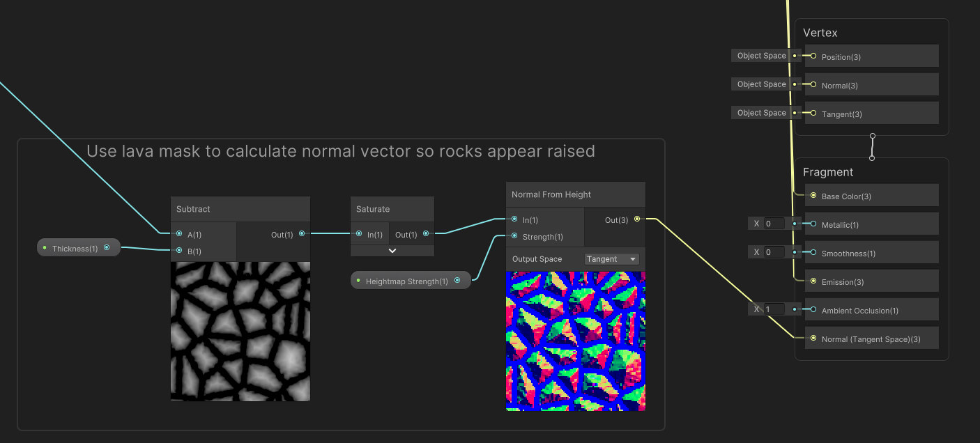This screenshot has height=443, width=980.
Task: Click the In(1) input port on the Saturate node
Action: (x=360, y=234)
